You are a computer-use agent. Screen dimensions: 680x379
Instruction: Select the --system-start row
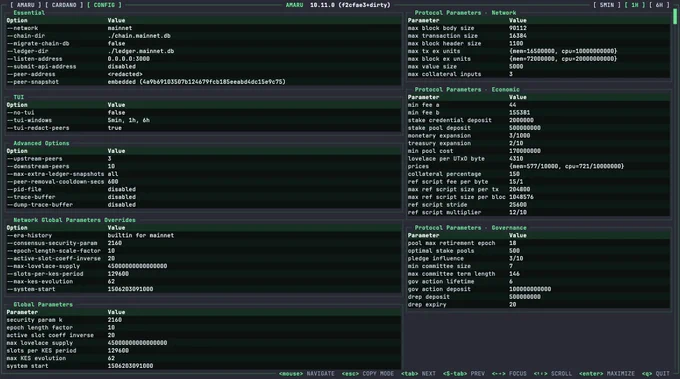[x=204, y=289]
